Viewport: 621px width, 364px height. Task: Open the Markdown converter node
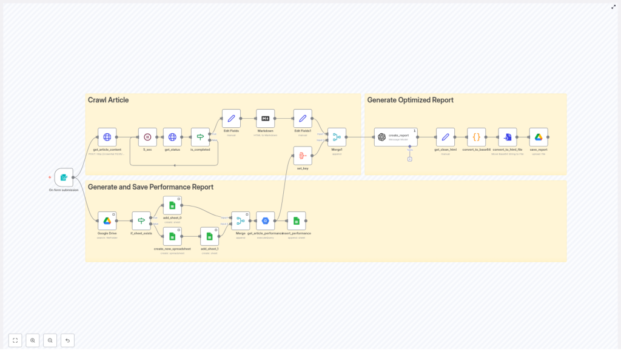point(265,118)
